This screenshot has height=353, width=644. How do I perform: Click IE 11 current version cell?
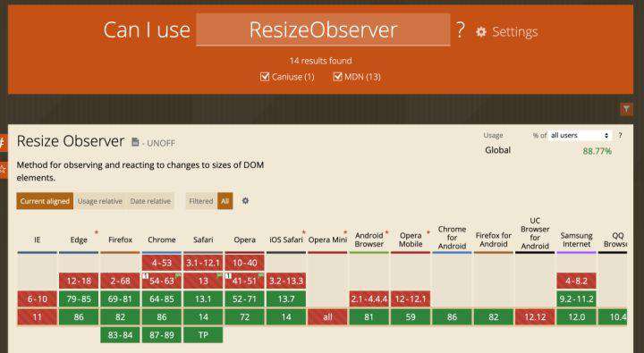tap(37, 317)
